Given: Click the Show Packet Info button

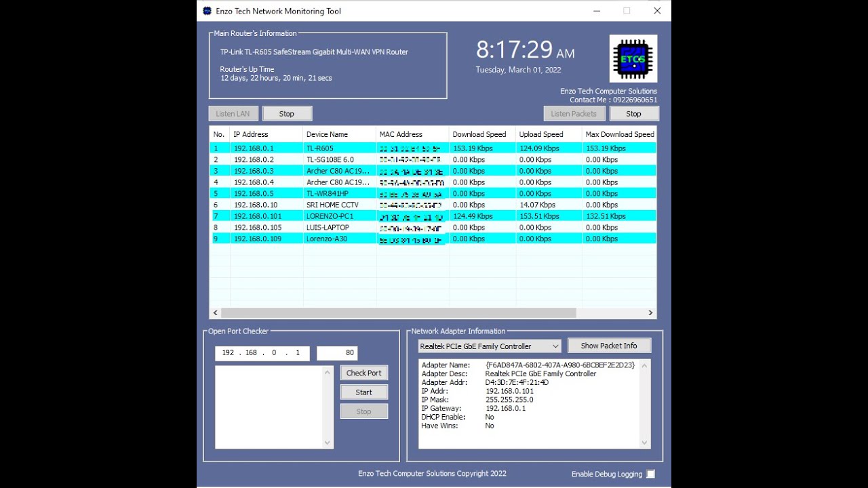Looking at the screenshot, I should [609, 346].
